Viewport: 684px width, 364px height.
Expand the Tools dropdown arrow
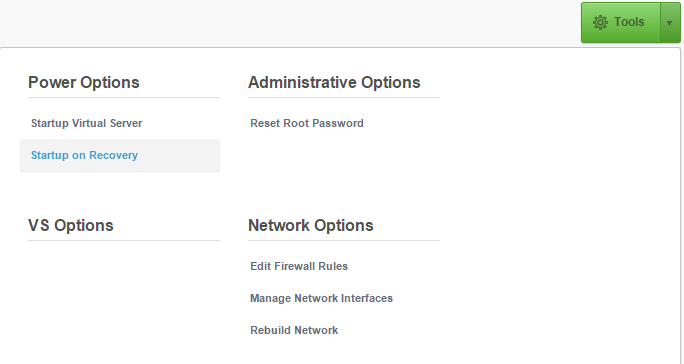click(x=670, y=23)
